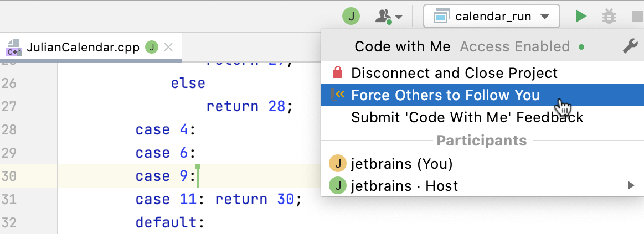The image size is (644, 234).
Task: Select Disconnect and Close Project
Action: (454, 73)
